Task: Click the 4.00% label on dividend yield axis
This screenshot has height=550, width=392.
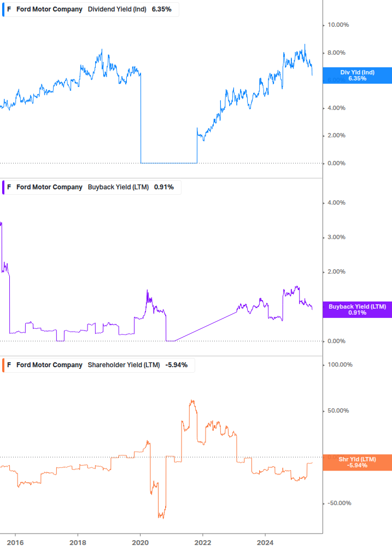Action: 336,108
